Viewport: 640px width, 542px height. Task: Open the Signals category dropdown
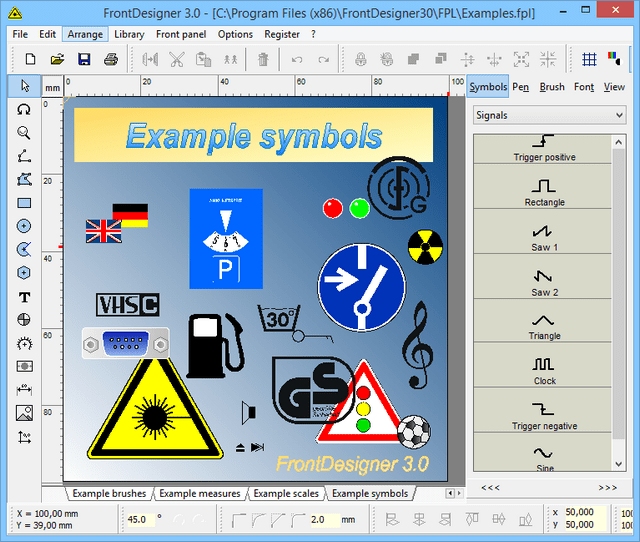549,115
